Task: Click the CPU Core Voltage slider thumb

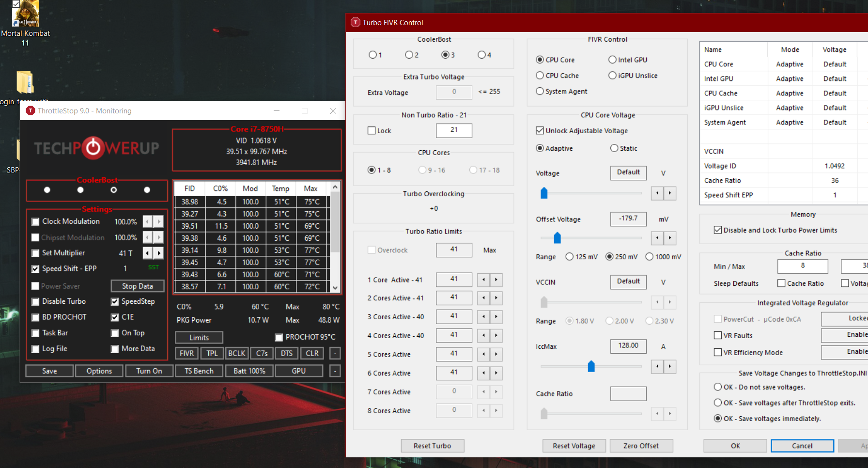Action: click(544, 193)
